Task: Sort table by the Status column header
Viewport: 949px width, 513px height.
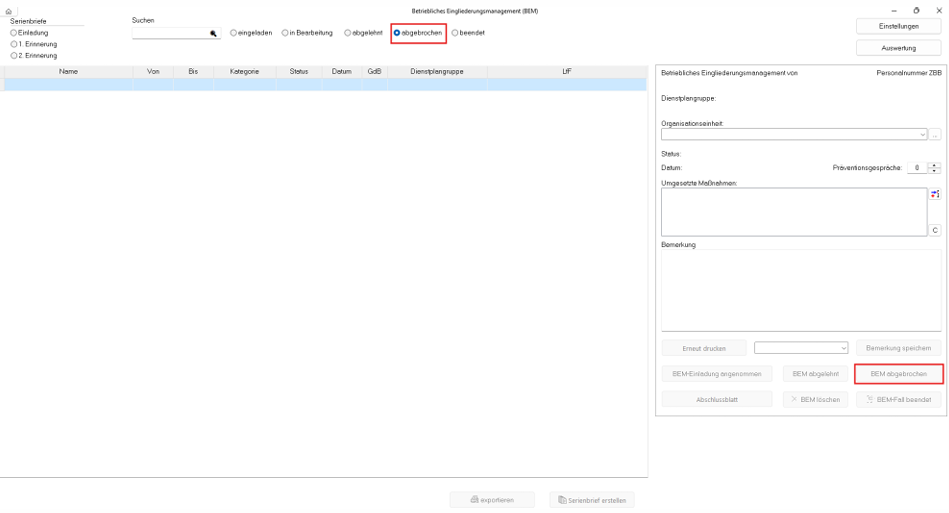Action: pyautogui.click(x=299, y=71)
